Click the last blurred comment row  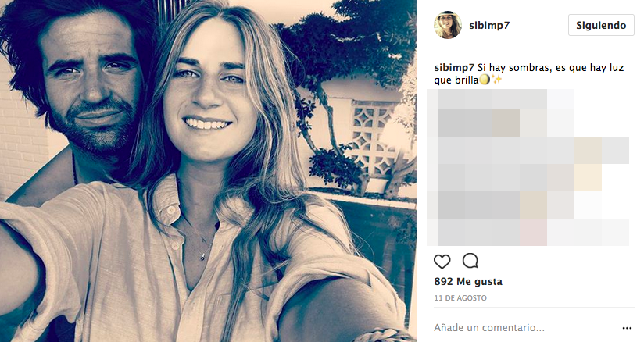(531, 232)
